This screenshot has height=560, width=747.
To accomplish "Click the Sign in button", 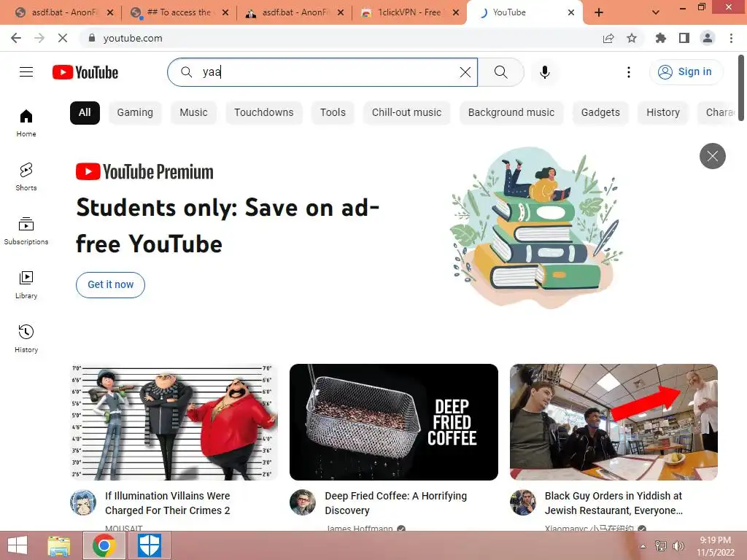I will 686,72.
